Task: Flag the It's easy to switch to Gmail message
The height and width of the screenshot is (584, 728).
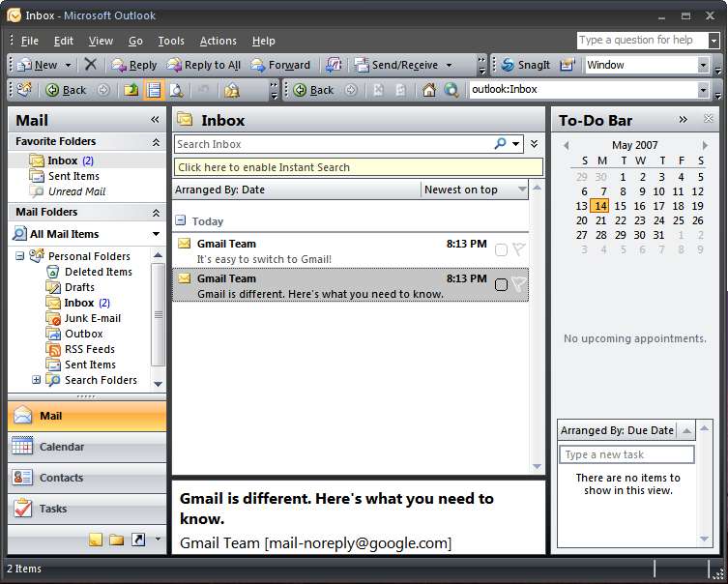Action: point(518,249)
